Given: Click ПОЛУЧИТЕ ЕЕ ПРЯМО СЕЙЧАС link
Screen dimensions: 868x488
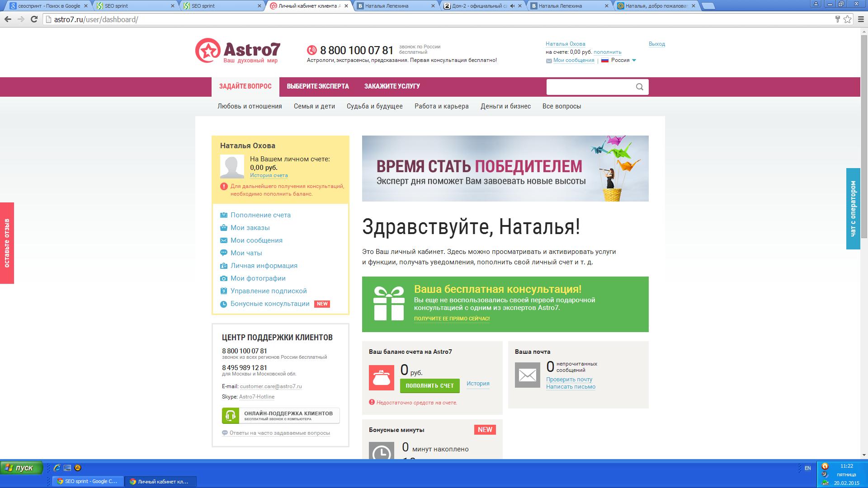Looking at the screenshot, I should click(x=452, y=319).
